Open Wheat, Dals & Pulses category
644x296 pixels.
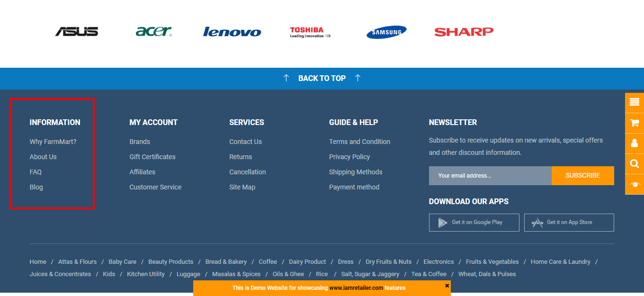[487, 274]
